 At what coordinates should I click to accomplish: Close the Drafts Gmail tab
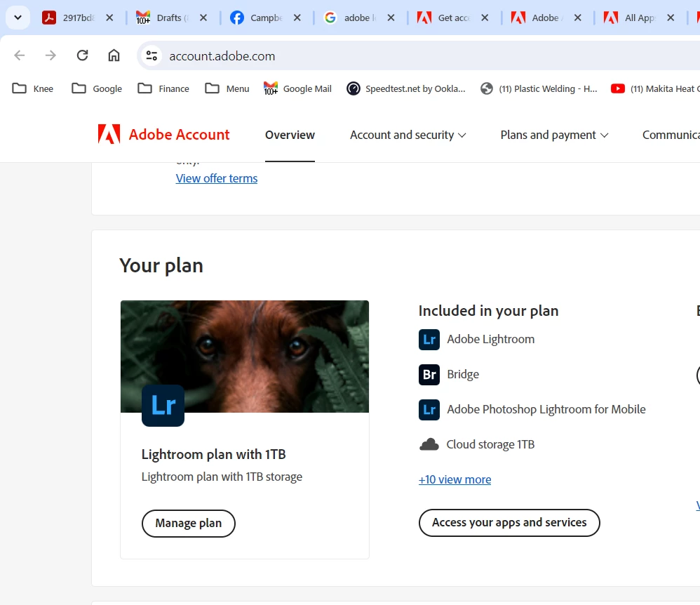tap(203, 18)
